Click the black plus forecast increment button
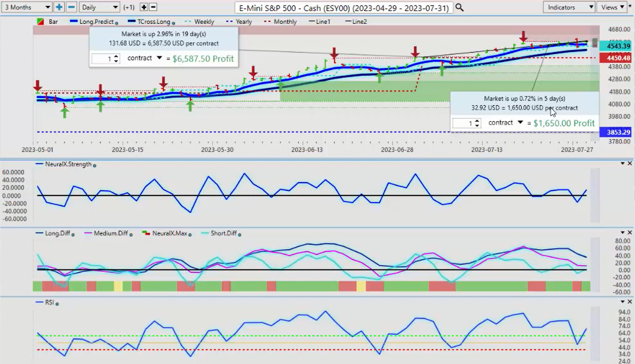This screenshot has height=364, width=635. tap(144, 7)
